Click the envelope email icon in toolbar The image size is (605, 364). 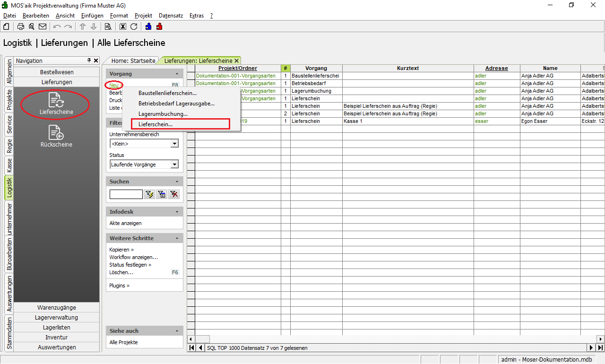[x=43, y=26]
